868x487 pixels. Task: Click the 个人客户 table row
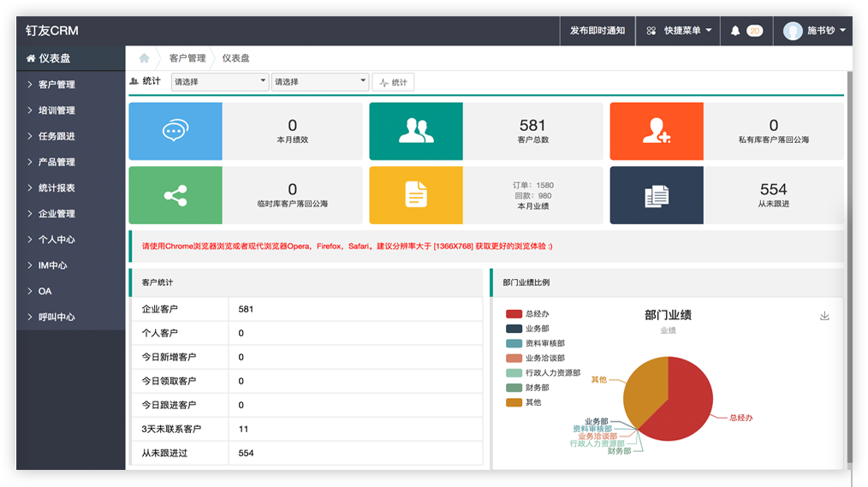307,333
